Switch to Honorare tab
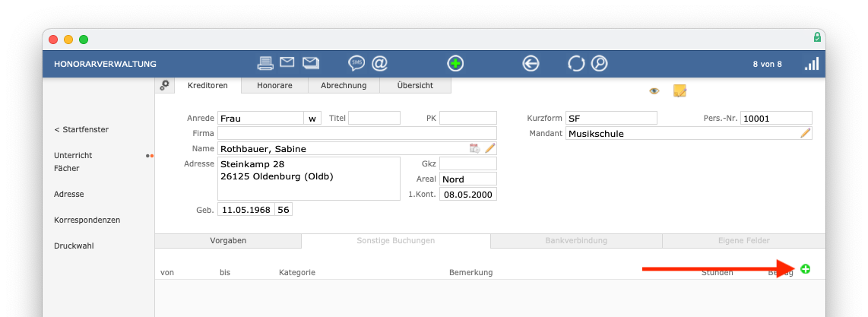Viewport: 868px width, 317px height. (x=274, y=85)
